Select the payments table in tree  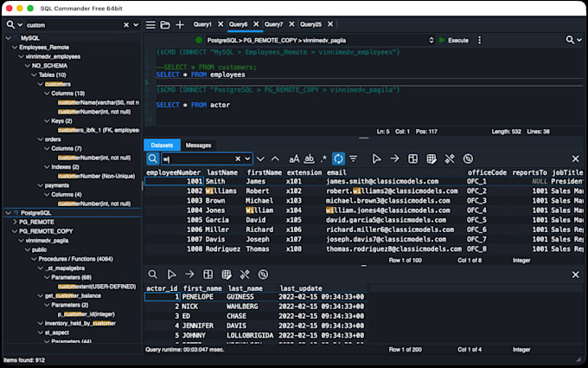pos(57,185)
